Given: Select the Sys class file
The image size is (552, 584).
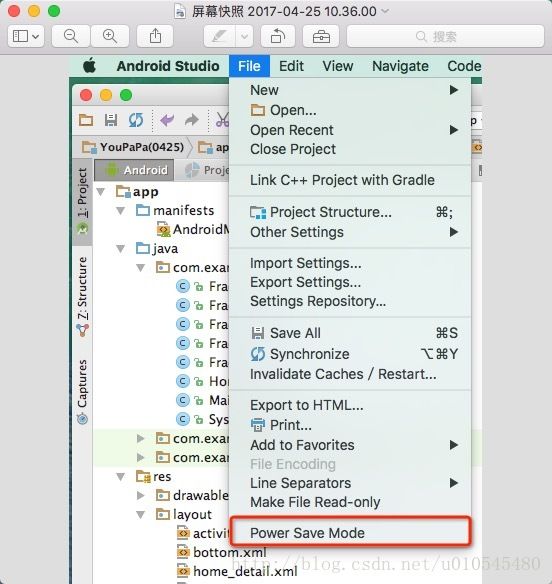Looking at the screenshot, I should pyautogui.click(x=202, y=419).
